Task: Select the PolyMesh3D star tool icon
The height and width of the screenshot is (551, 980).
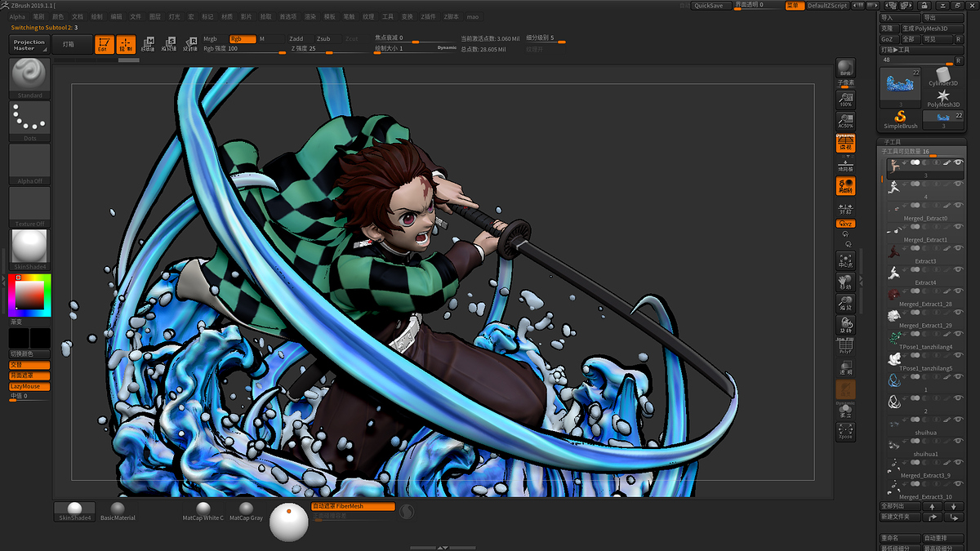Action: coord(943,99)
